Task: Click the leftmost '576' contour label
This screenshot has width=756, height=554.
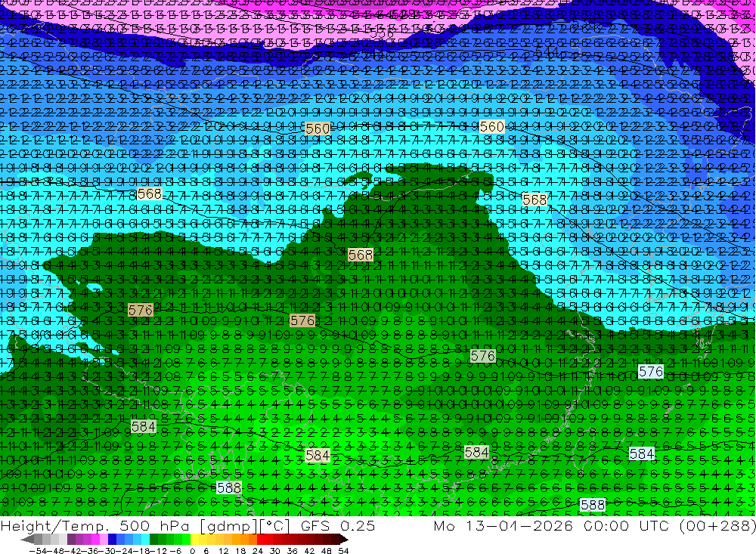Action: click(x=141, y=310)
